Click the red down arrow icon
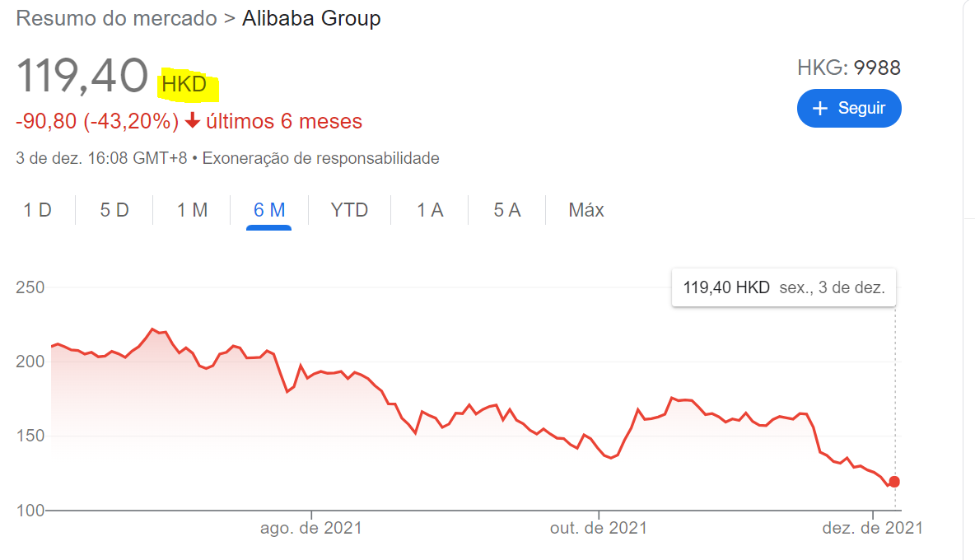Image resolution: width=975 pixels, height=560 pixels. pyautogui.click(x=193, y=121)
